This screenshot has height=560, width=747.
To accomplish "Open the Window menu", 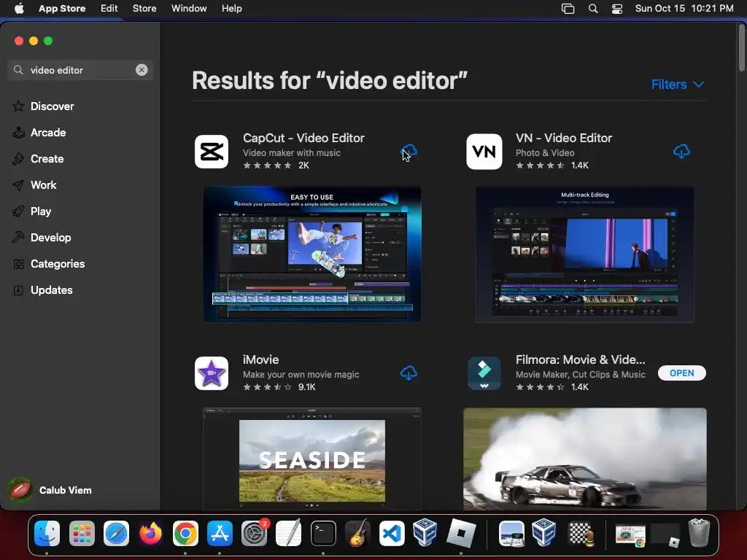I will point(189,9).
